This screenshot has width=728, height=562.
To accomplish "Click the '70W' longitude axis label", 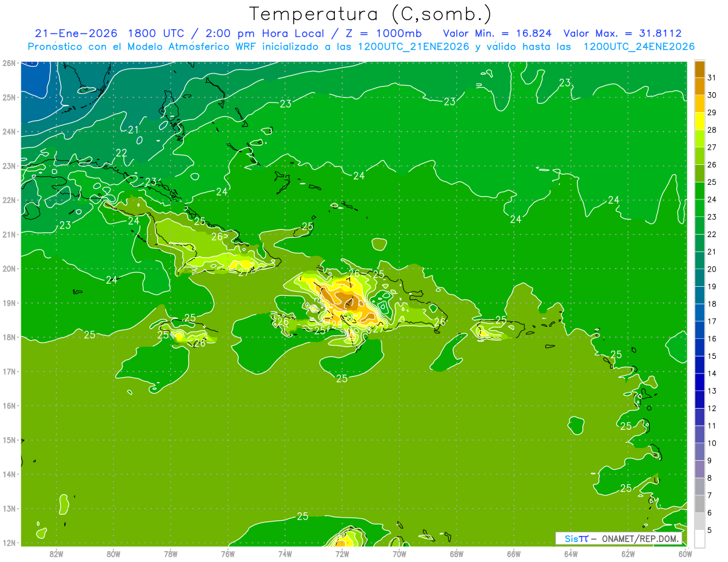I will tap(399, 554).
